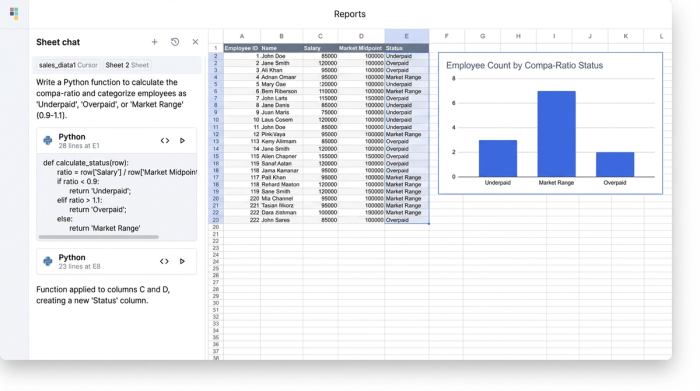The image size is (700, 391).
Task: Click the Market Midpoint header cell
Action: [x=361, y=48]
